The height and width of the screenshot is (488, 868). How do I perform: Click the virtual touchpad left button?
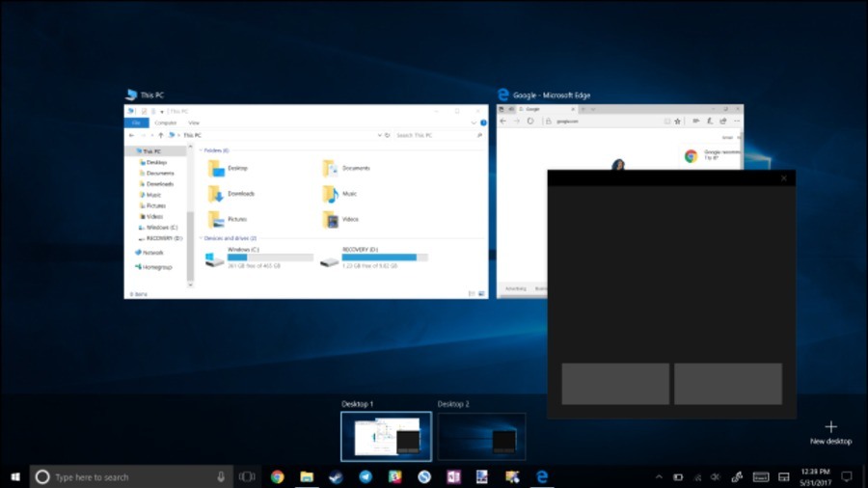click(615, 384)
